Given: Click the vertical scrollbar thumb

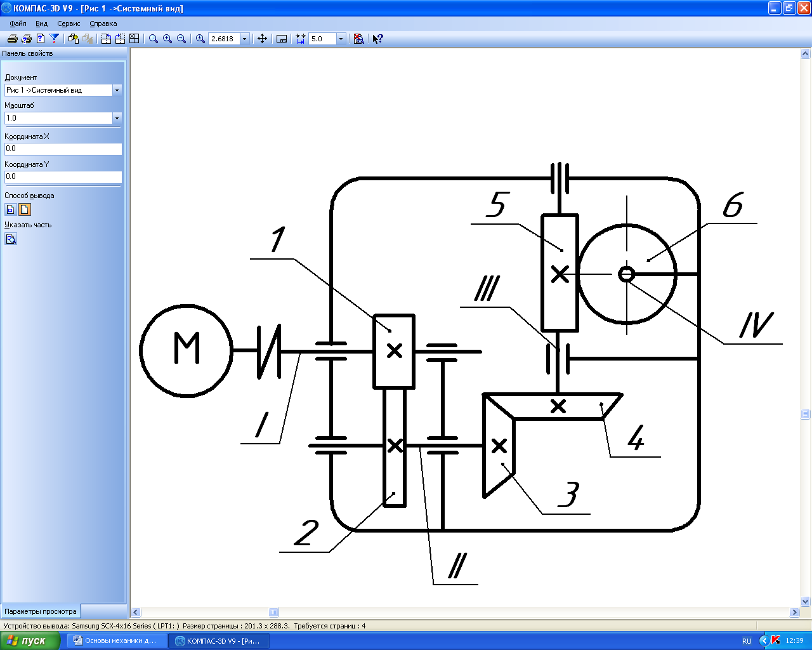Looking at the screenshot, I should 806,415.
